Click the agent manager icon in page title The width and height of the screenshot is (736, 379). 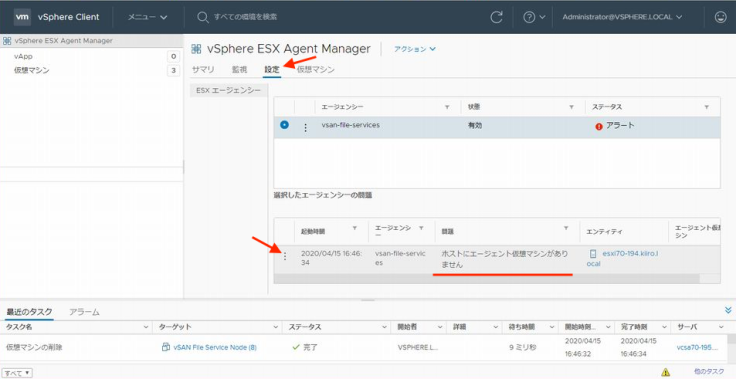[x=196, y=49]
